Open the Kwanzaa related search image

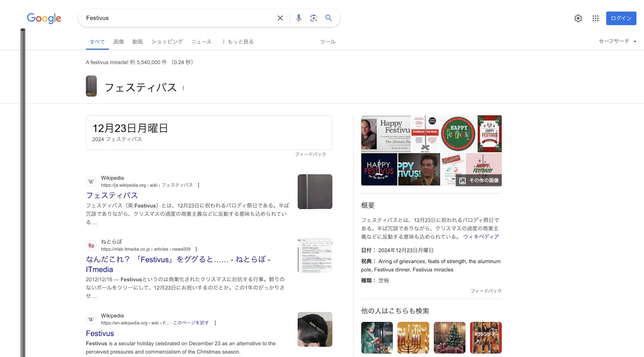(377, 338)
